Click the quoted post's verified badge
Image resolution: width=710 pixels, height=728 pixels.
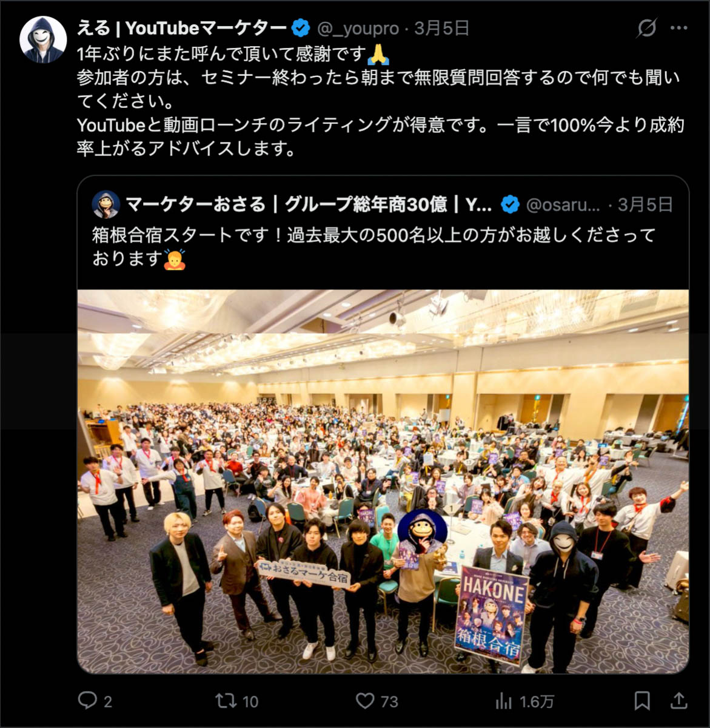[x=511, y=204]
